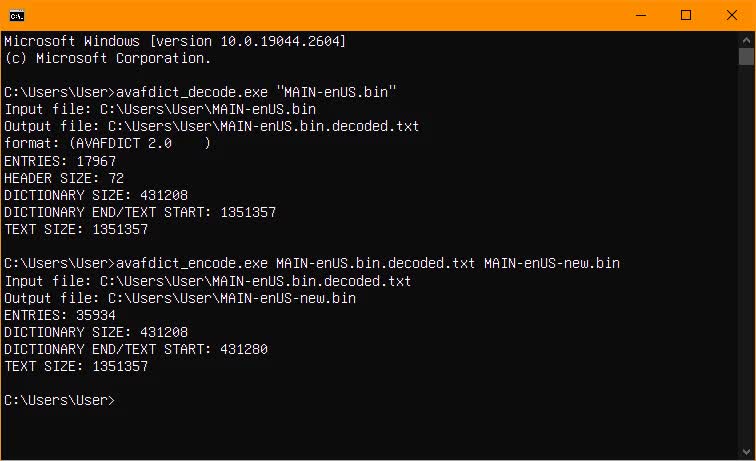Open the Command Prompt system menu icon
Image resolution: width=756 pixels, height=461 pixels.
click(17, 16)
